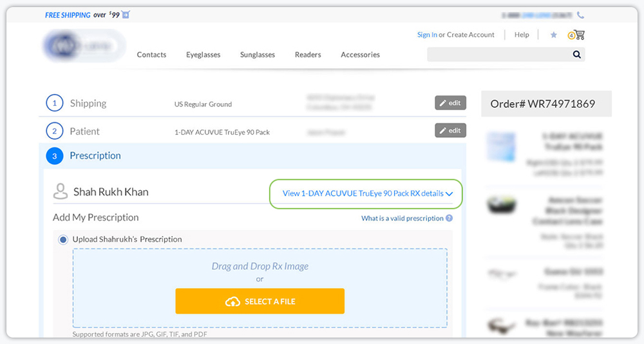The width and height of the screenshot is (644, 344).
Task: Click the Help link
Action: pos(522,35)
